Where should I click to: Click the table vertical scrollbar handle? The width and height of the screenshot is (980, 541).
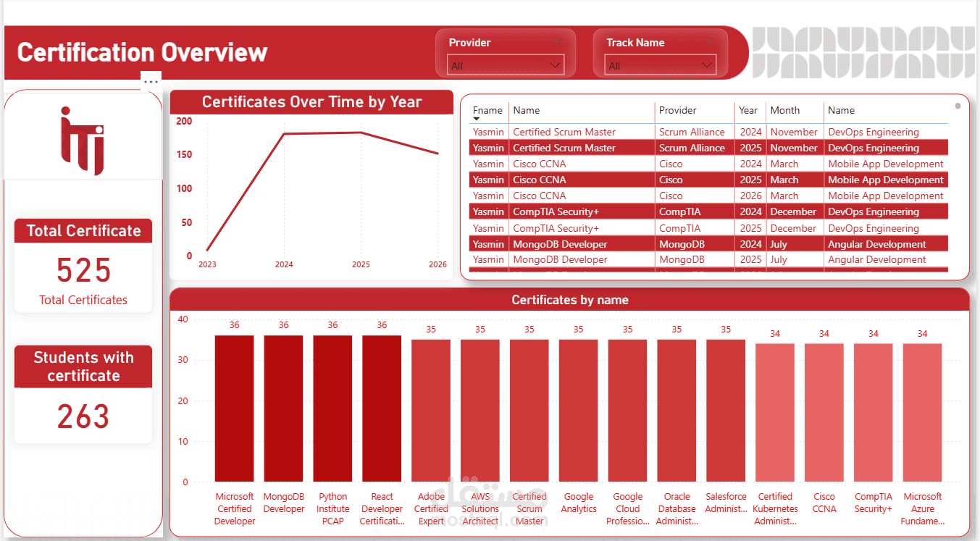958,106
